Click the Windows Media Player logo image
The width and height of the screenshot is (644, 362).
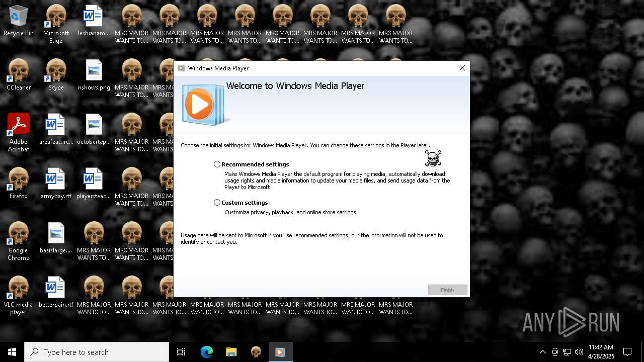point(205,105)
